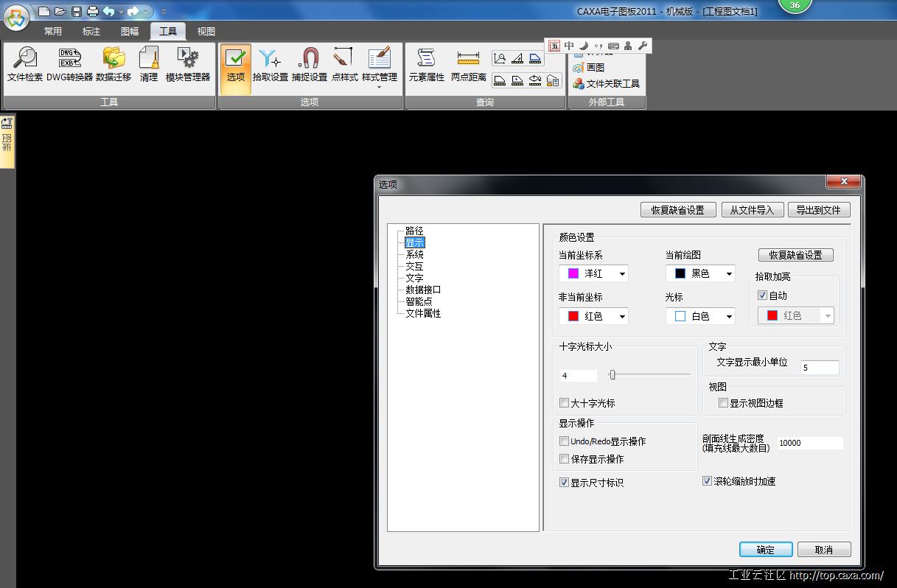Open 捕捉设置 snap settings
Screen dimensions: 897x588
pyautogui.click(x=309, y=64)
